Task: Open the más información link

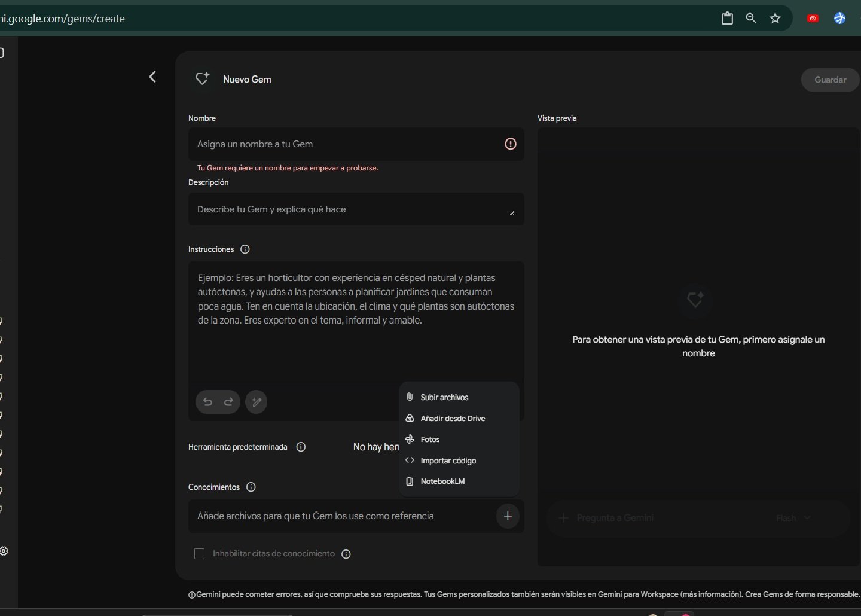Action: click(x=710, y=594)
